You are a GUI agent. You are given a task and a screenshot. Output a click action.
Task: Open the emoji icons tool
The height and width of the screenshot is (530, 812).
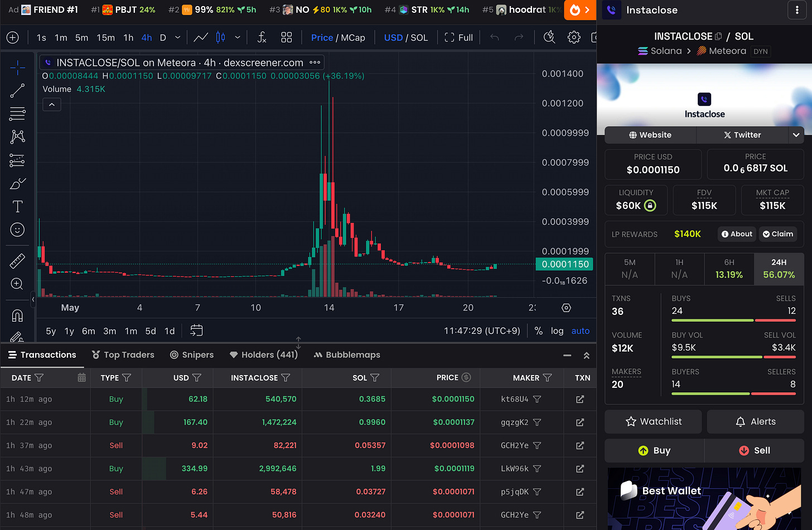point(17,230)
